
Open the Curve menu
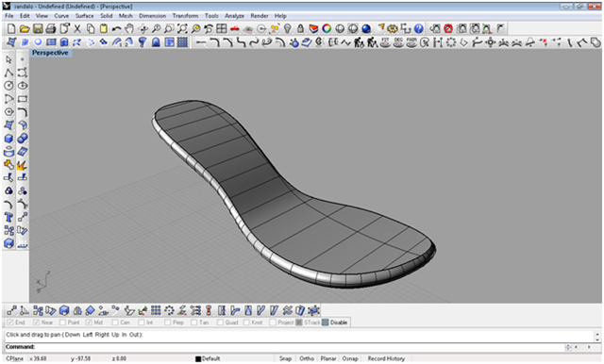coord(61,16)
